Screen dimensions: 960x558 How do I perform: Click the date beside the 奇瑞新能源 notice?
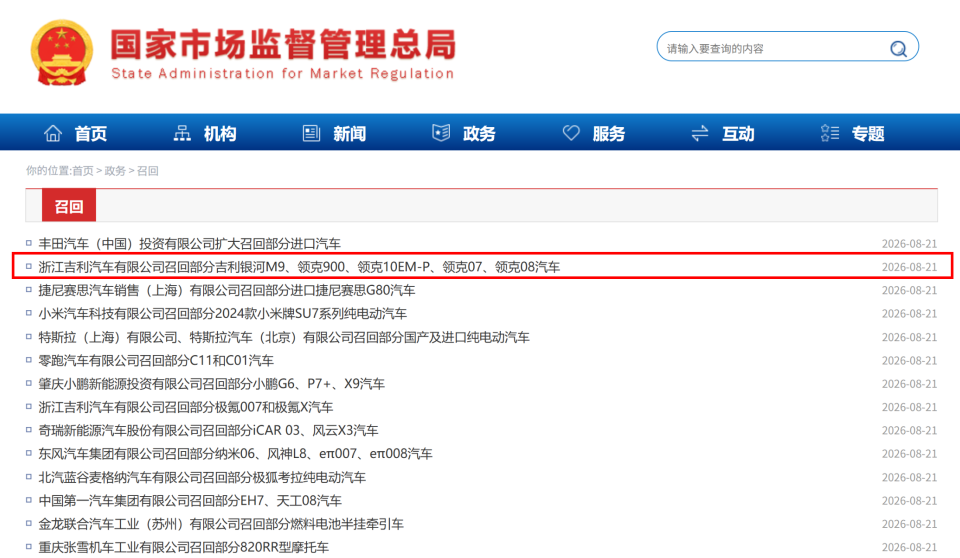[909, 430]
